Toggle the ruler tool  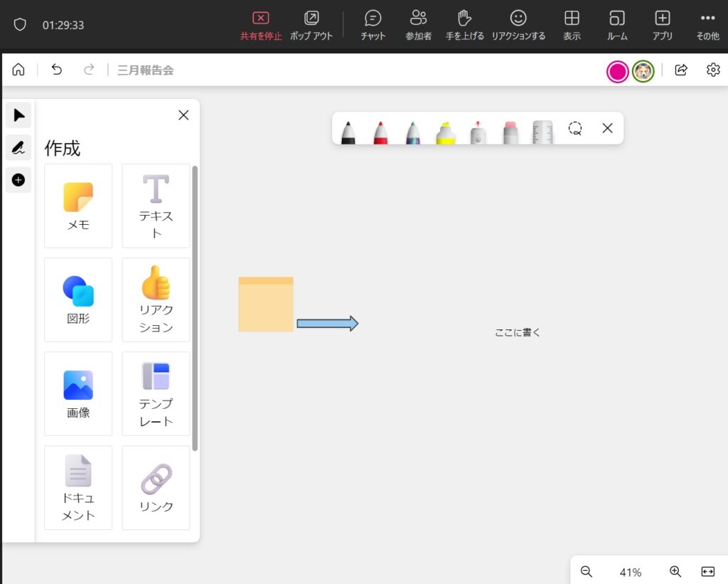pyautogui.click(x=542, y=132)
